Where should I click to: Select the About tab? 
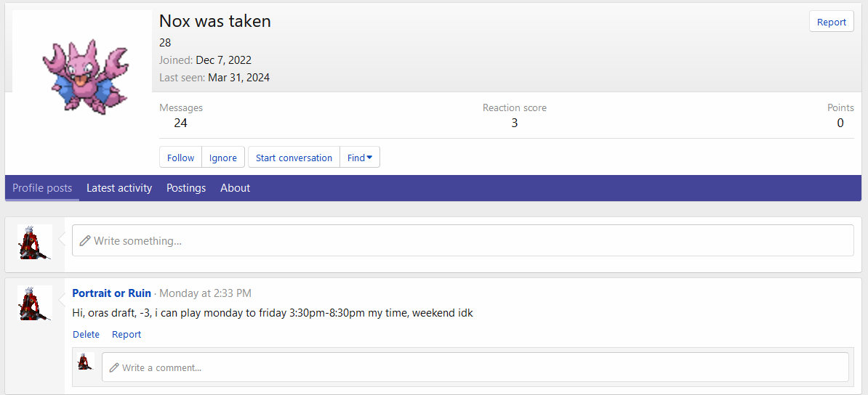(235, 188)
